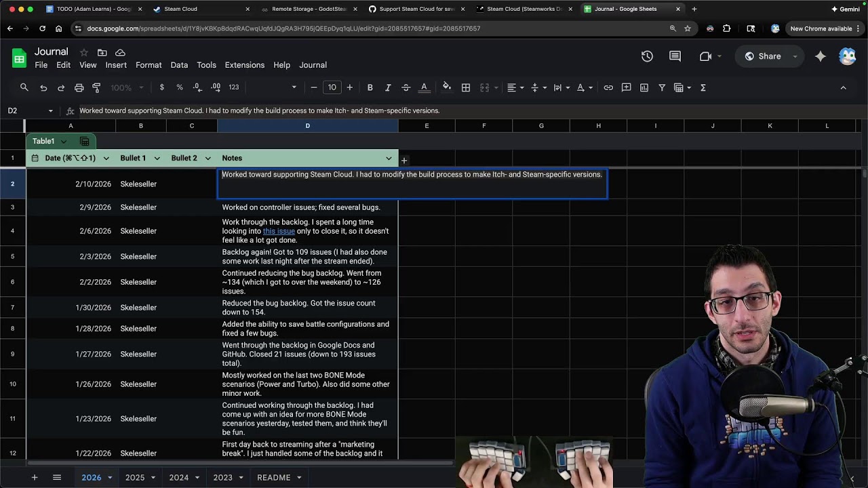The height and width of the screenshot is (488, 868).
Task: Increase font size with plus button
Action: (350, 87)
